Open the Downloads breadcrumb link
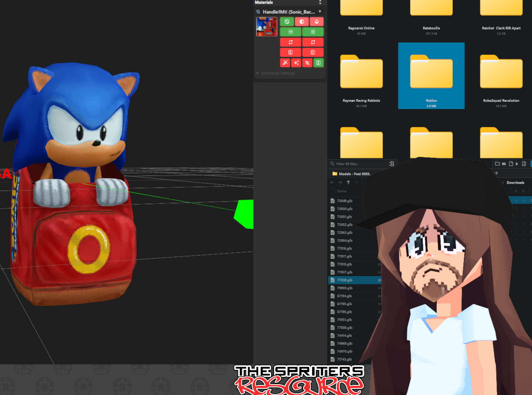532x395 pixels. coord(515,183)
